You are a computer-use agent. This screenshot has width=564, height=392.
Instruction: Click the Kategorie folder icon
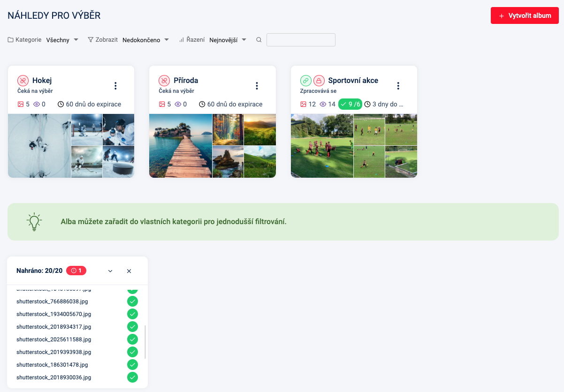tap(11, 40)
